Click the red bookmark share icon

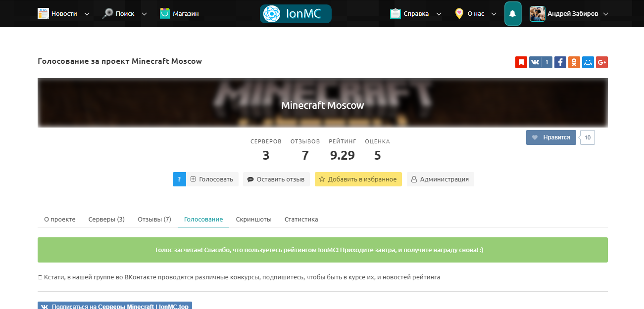pyautogui.click(x=521, y=62)
